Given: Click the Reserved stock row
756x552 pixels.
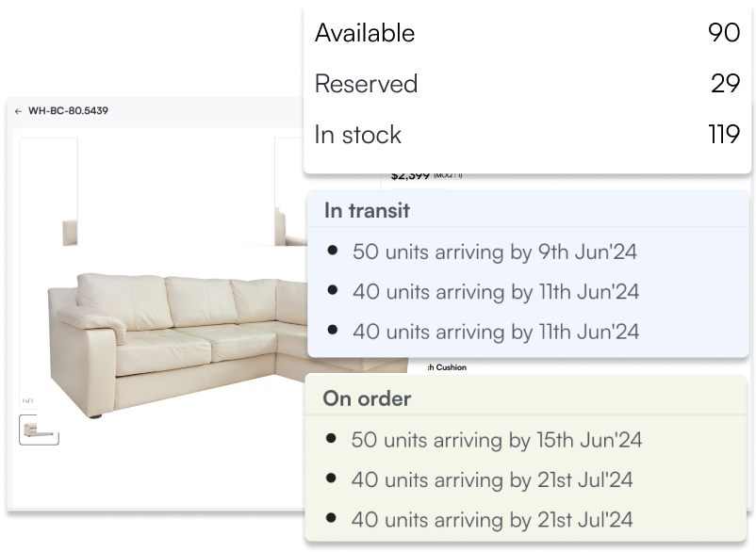Looking at the screenshot, I should pyautogui.click(x=527, y=84).
